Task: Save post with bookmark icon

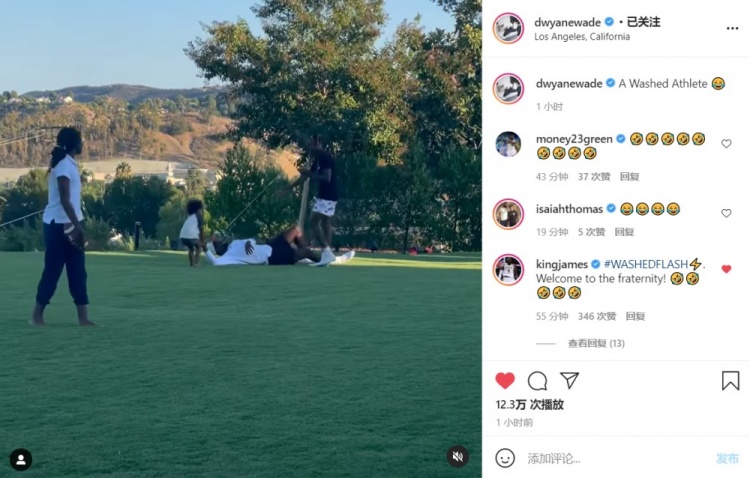Action: pos(730,381)
